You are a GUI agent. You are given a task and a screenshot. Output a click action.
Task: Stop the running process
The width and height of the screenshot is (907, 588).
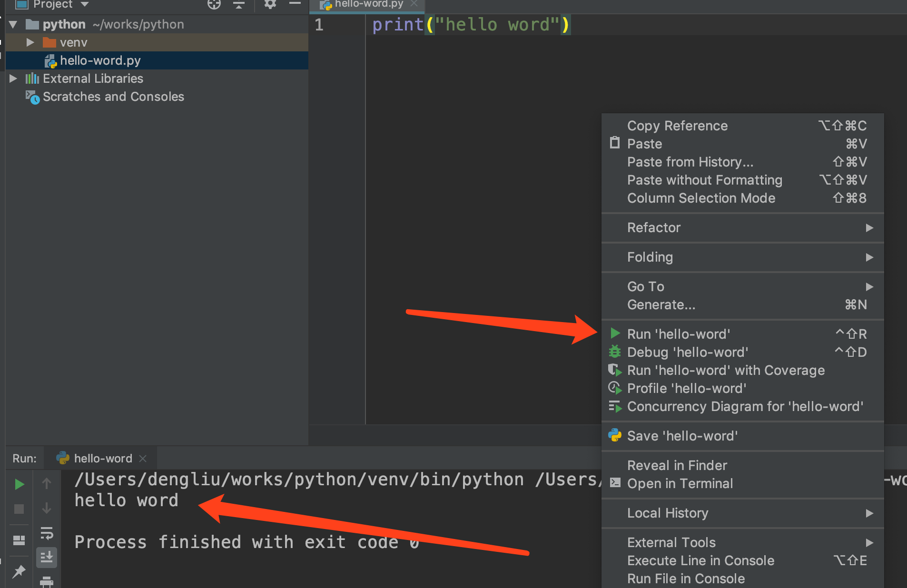[x=19, y=509]
